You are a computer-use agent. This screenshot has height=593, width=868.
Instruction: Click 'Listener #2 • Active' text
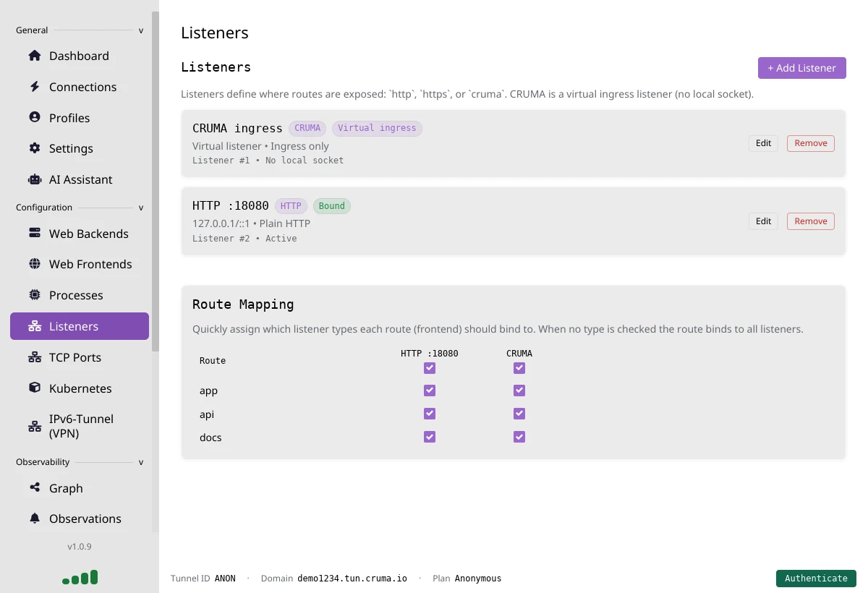click(x=244, y=239)
